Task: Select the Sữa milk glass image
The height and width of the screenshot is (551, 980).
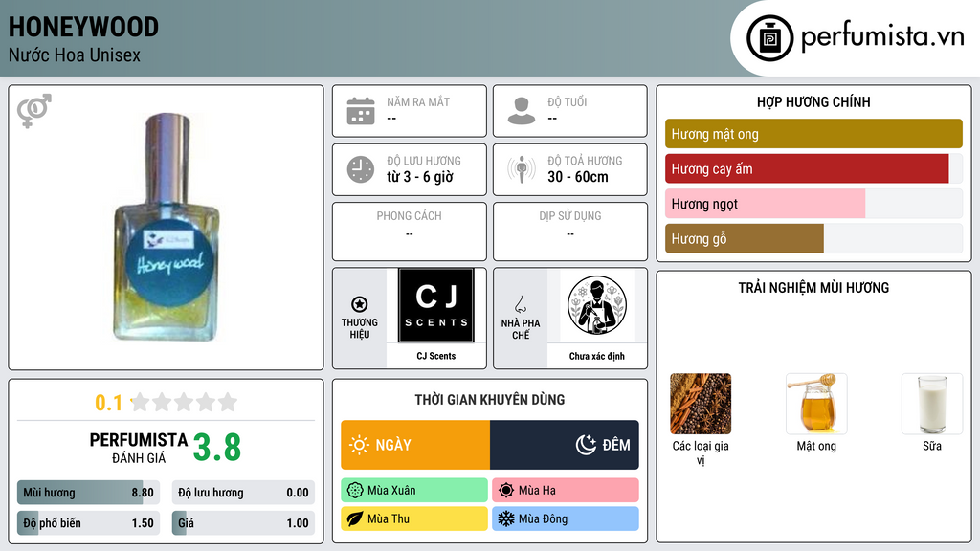Action: (x=932, y=404)
